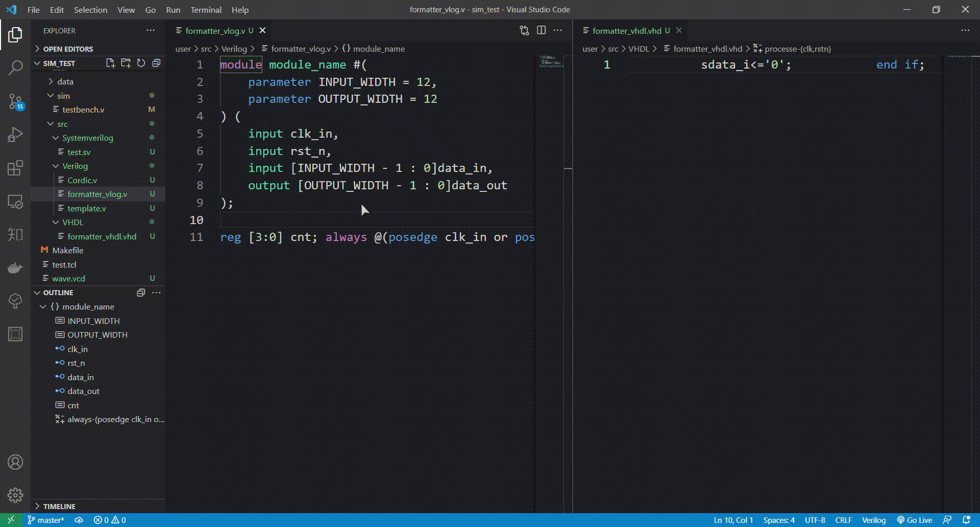This screenshot has height=527, width=980.
Task: Change CRLF end of line sequence
Action: coord(843,520)
